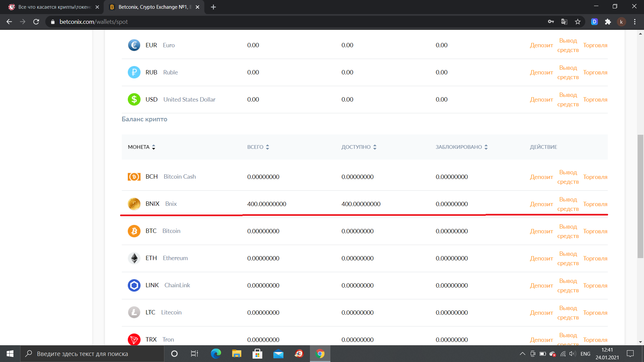This screenshot has height=362, width=644.
Task: Click the LTC Litecoin grey icon
Action: [x=134, y=312]
